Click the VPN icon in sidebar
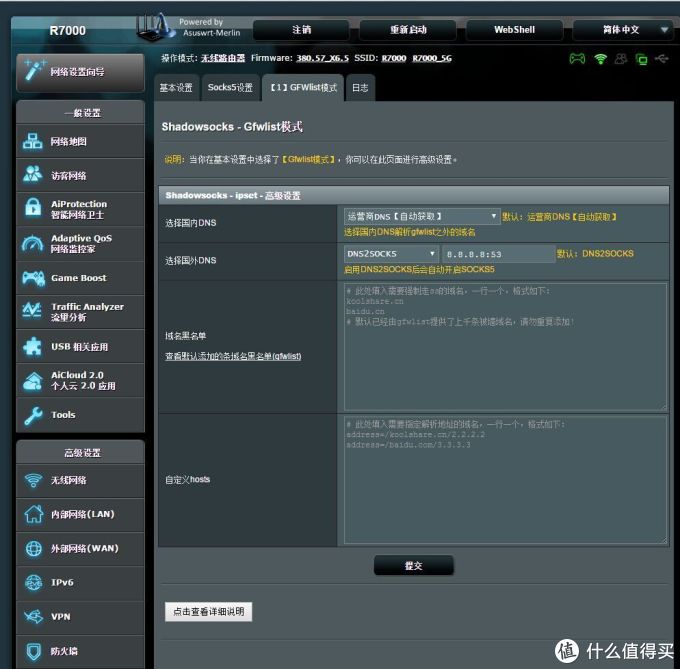 point(33,617)
